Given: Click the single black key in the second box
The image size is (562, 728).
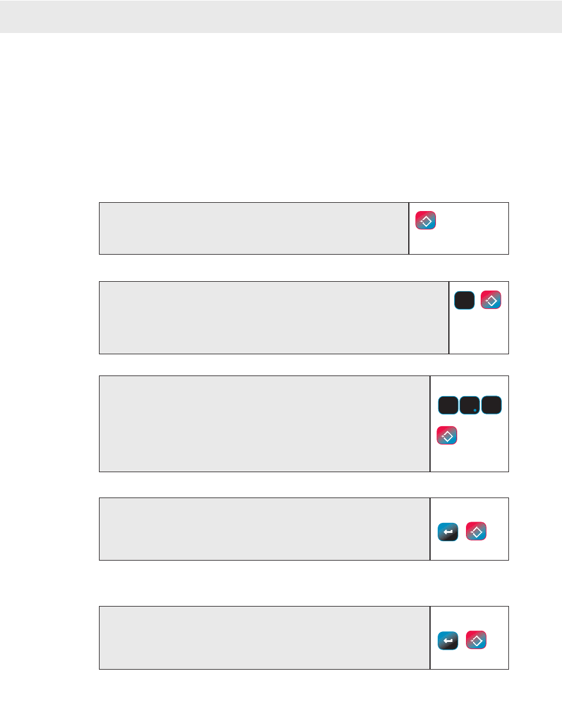Looking at the screenshot, I should (x=464, y=301).
